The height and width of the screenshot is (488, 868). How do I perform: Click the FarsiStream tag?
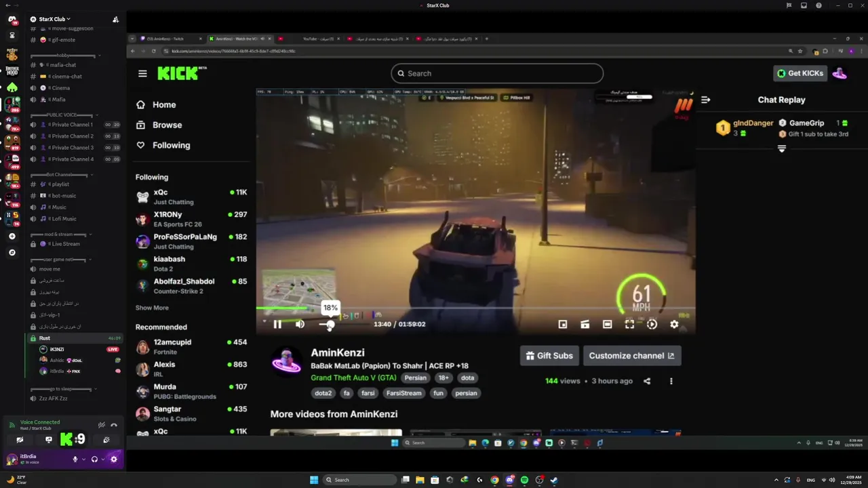point(403,393)
